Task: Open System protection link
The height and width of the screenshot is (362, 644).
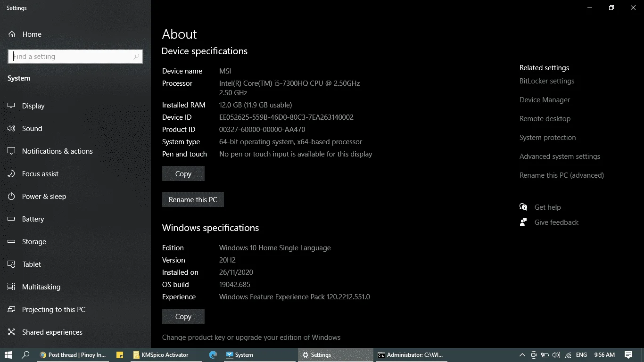Action: tap(548, 138)
